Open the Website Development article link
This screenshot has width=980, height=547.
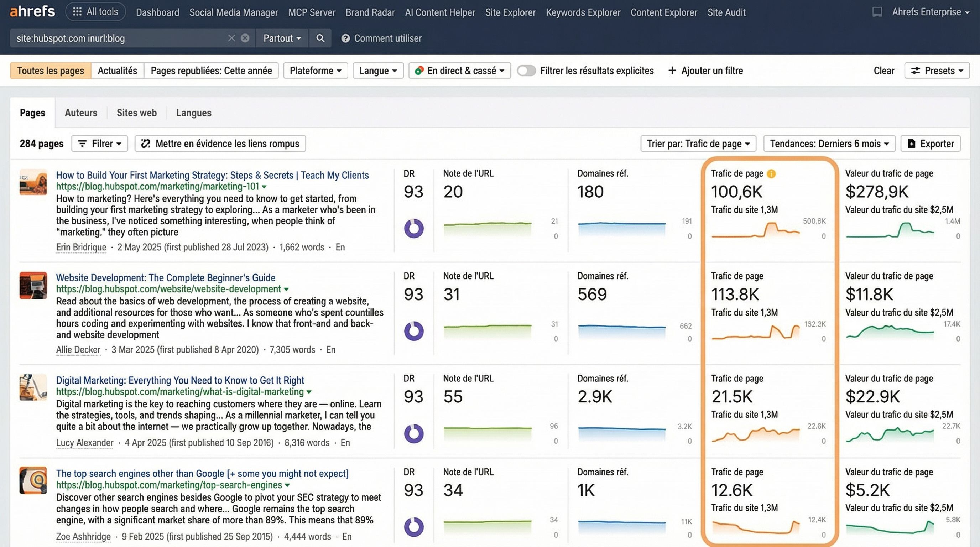click(x=166, y=278)
